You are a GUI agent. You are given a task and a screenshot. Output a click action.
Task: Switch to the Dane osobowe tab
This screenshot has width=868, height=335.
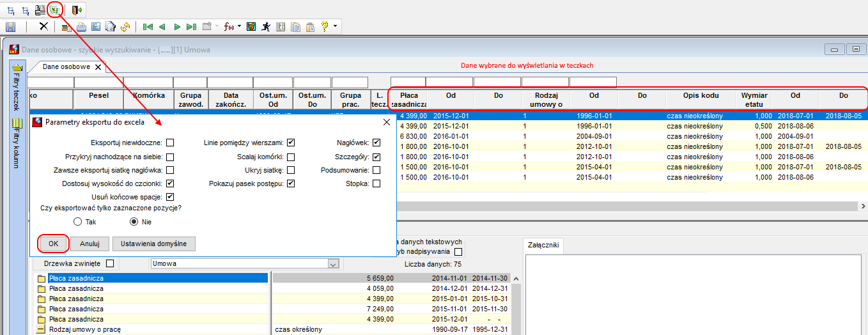(x=66, y=66)
